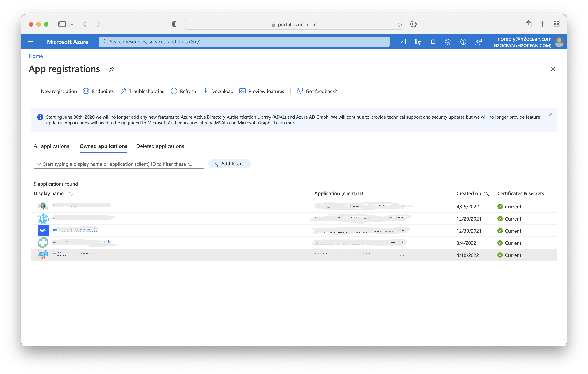The height and width of the screenshot is (374, 588).
Task: Open the notifications bell
Action: point(433,42)
